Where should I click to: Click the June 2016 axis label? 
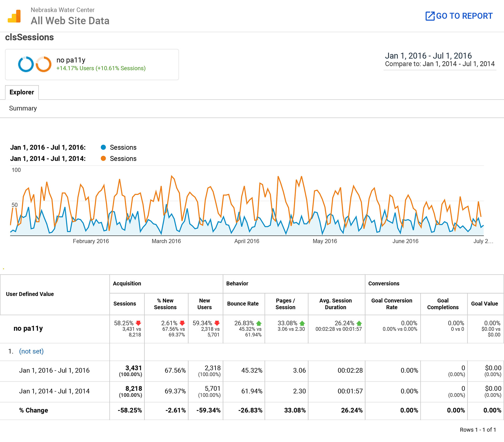pos(405,241)
